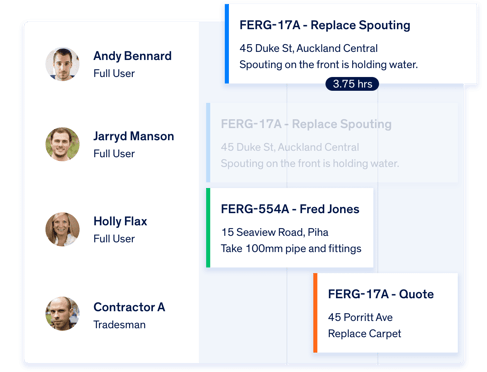Click Contractor A's profile photo
The height and width of the screenshot is (372, 487).
point(62,314)
